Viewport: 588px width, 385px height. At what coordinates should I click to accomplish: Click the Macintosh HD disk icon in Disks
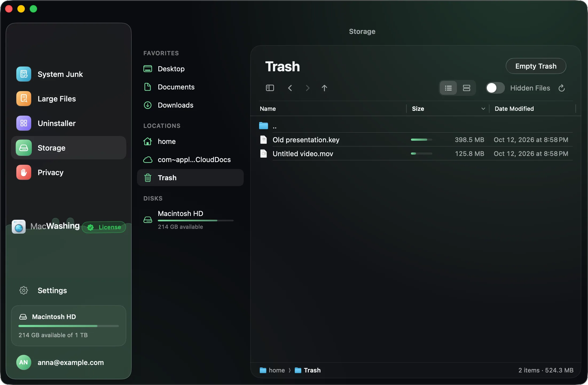148,220
